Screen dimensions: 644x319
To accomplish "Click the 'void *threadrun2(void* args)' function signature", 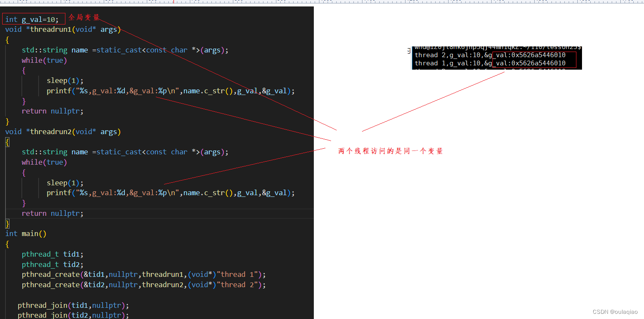I will point(63,132).
